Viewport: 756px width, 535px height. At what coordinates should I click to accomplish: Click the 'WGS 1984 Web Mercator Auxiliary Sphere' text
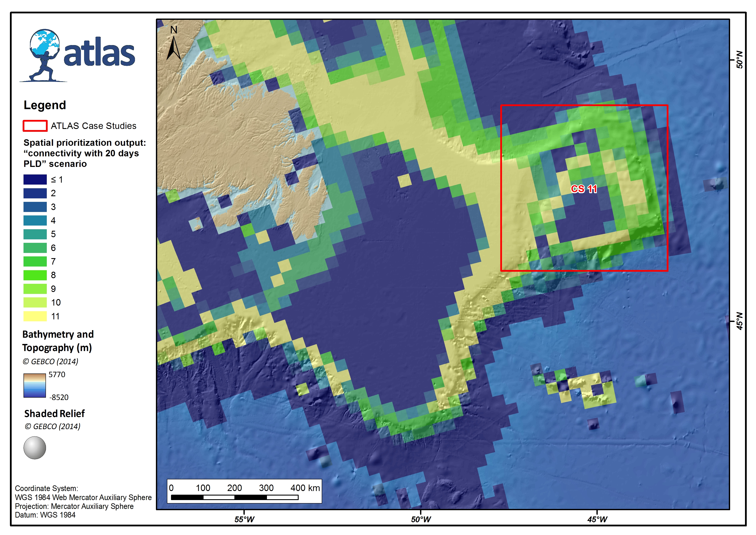[x=83, y=497]
